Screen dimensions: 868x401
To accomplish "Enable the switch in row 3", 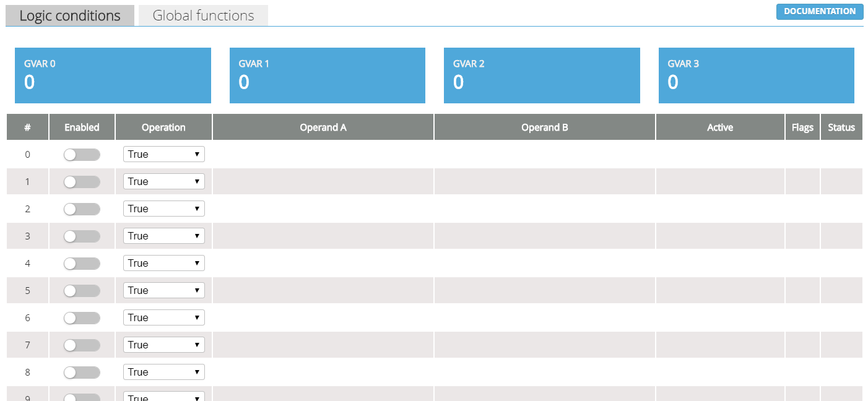I will pos(82,236).
